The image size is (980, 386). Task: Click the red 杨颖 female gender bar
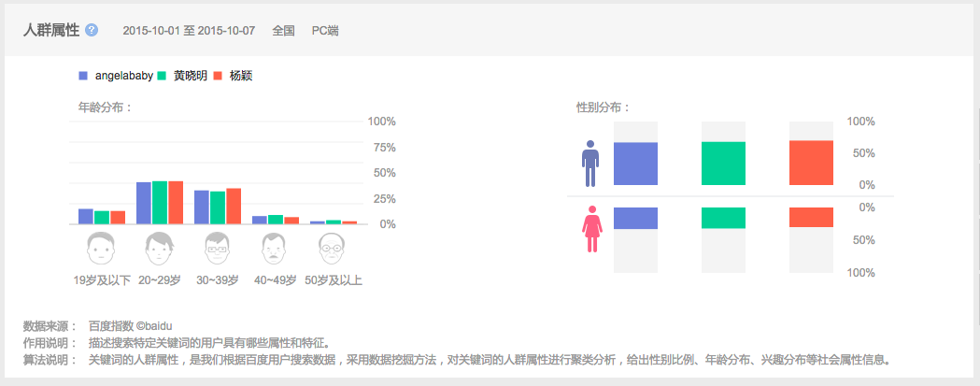[811, 217]
